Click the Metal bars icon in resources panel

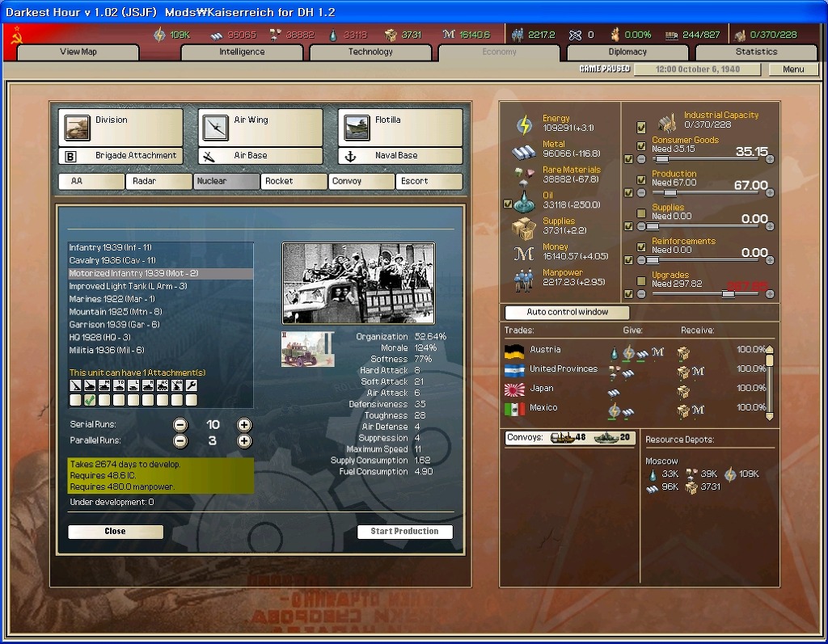(524, 152)
